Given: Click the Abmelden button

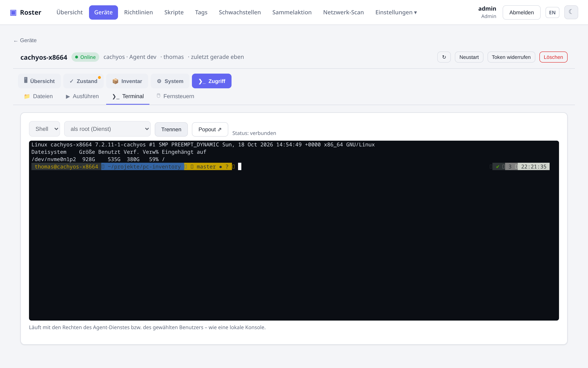Looking at the screenshot, I should tap(521, 12).
